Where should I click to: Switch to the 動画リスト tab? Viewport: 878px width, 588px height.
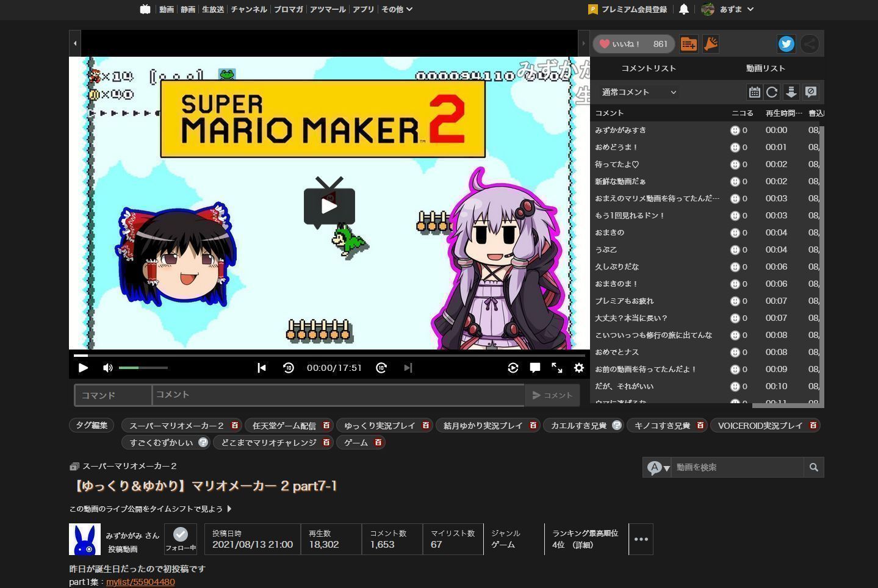pyautogui.click(x=765, y=68)
